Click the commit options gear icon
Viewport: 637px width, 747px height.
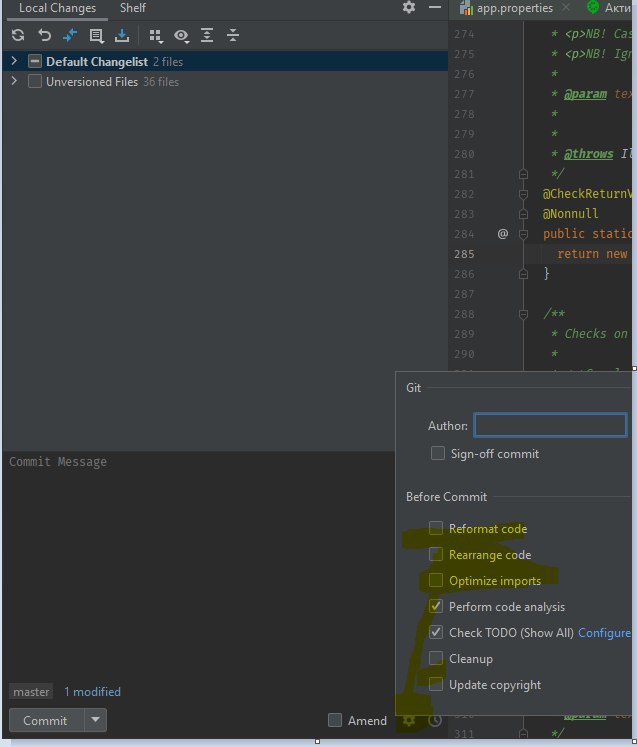pos(409,720)
